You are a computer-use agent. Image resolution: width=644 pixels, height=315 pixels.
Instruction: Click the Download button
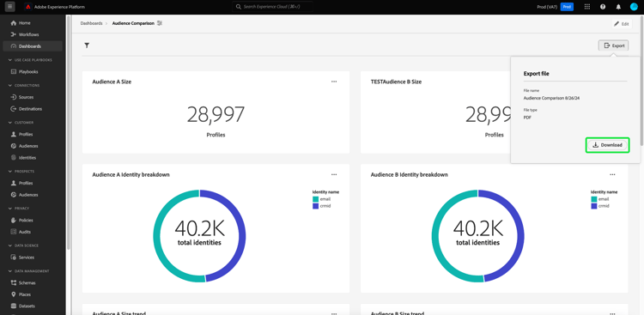607,145
